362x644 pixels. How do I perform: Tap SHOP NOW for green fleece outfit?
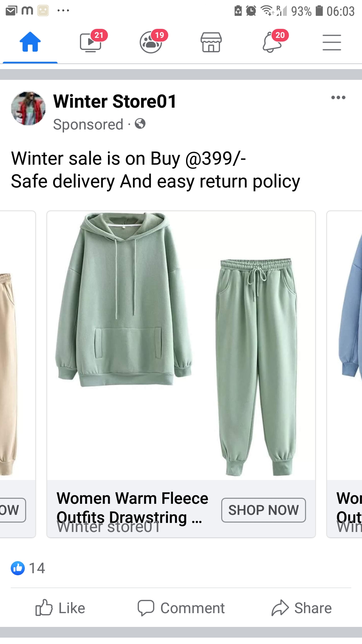pyautogui.click(x=263, y=510)
